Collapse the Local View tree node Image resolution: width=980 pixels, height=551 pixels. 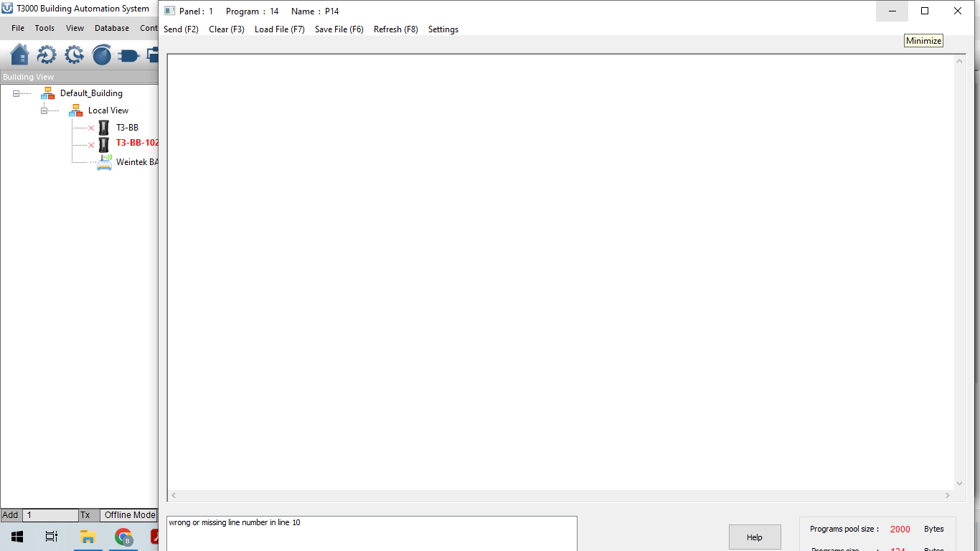[x=44, y=110]
